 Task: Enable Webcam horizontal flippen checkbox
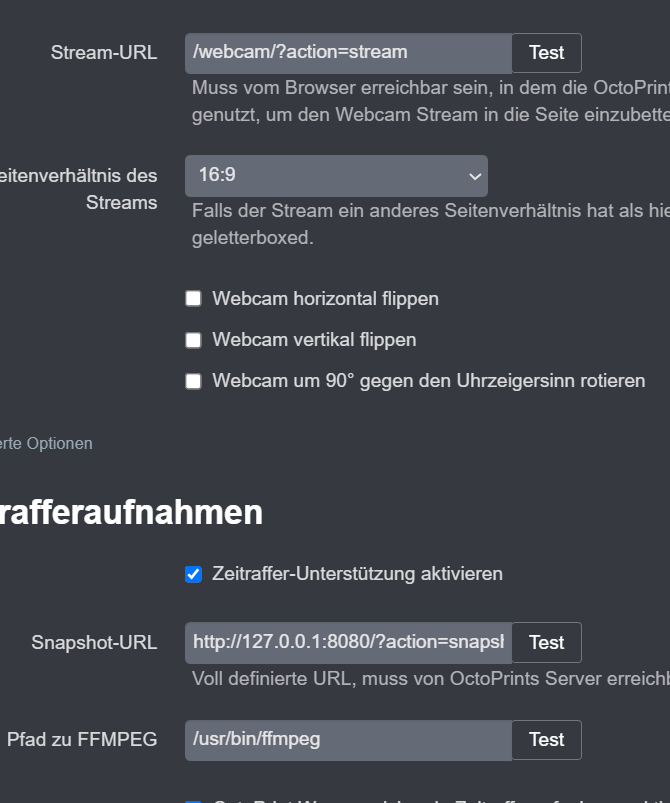tap(194, 299)
